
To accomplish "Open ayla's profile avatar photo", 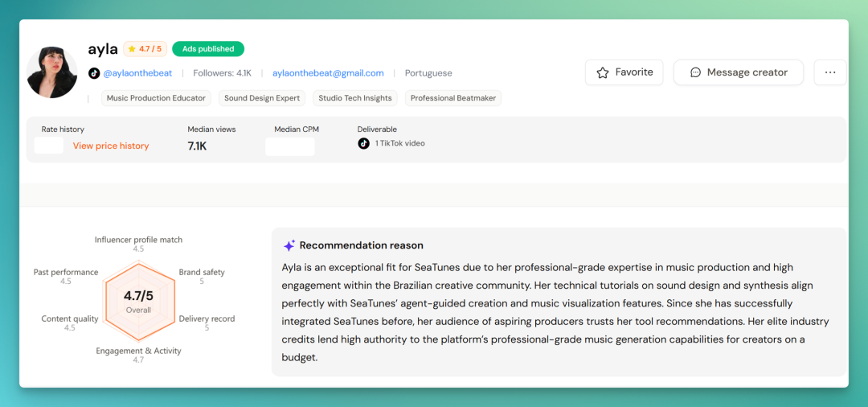I will (52, 72).
